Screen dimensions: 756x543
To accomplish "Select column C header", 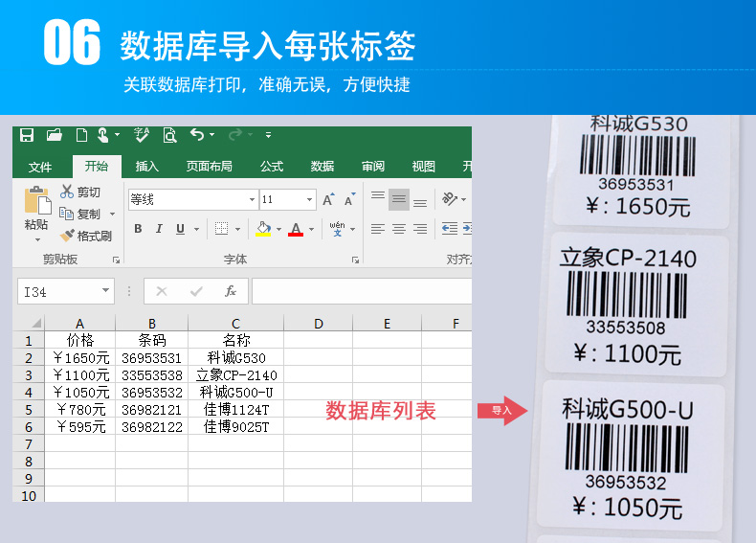I will (235, 324).
